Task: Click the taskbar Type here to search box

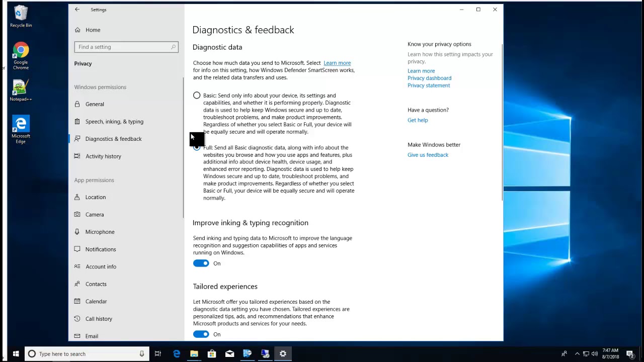Action: pos(87,354)
